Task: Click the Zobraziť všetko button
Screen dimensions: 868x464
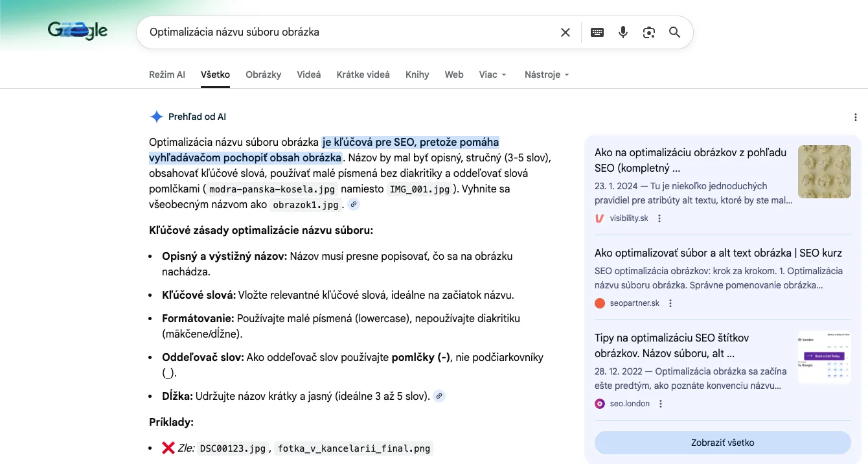Action: click(x=722, y=443)
